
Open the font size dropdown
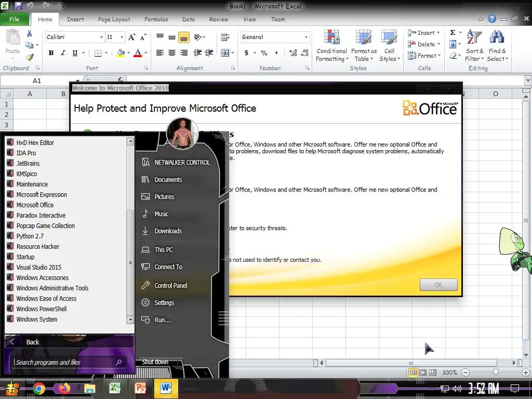(122, 37)
